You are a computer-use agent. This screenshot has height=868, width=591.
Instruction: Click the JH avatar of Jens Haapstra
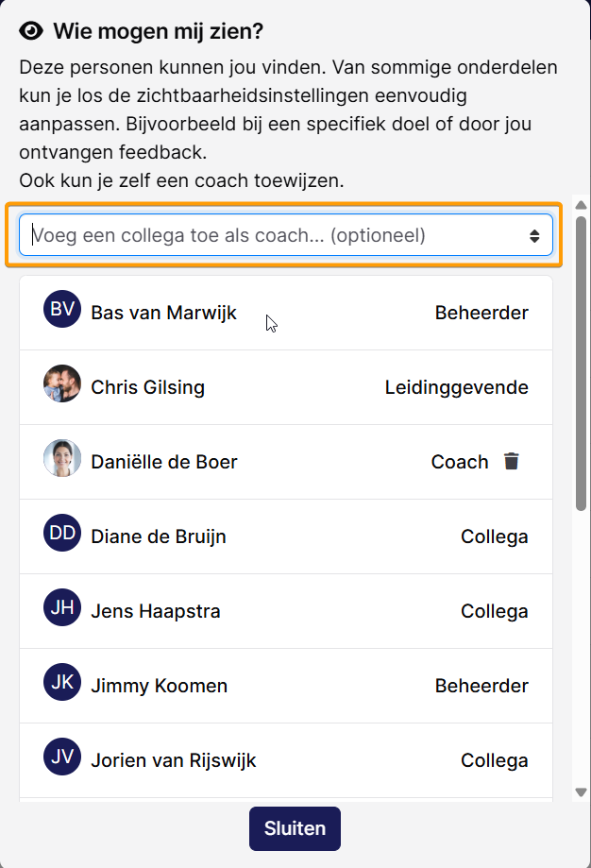[62, 607]
